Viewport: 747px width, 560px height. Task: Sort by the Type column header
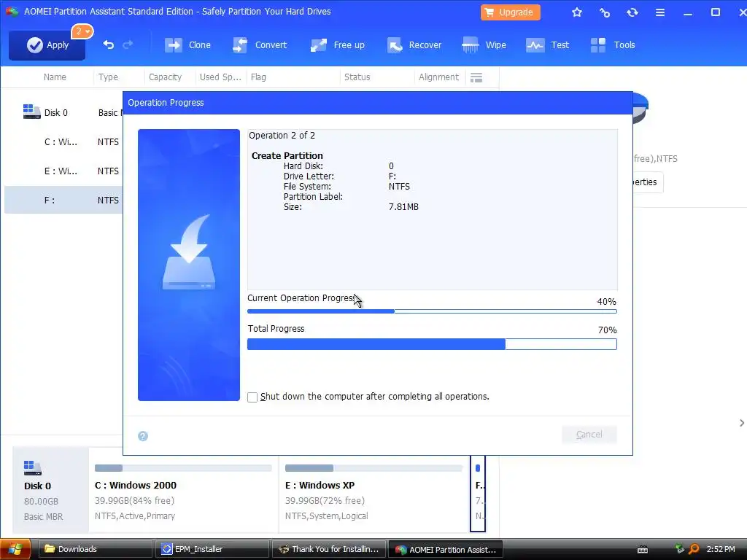pos(108,77)
